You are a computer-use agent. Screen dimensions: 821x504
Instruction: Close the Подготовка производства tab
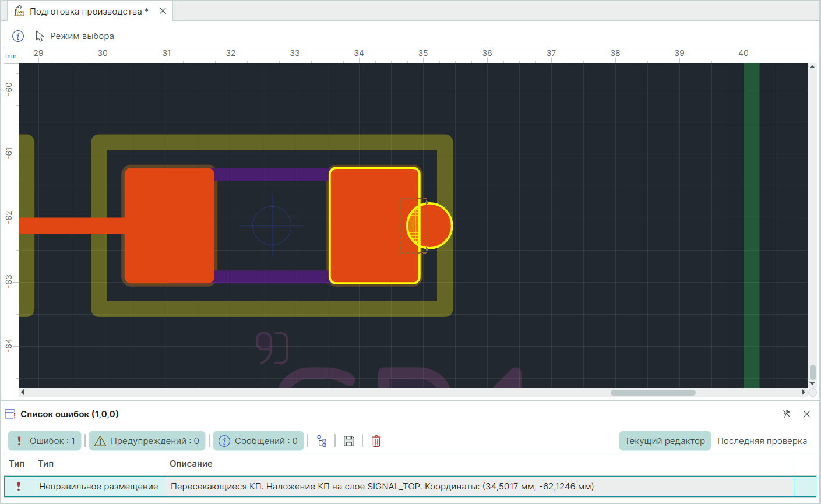[x=163, y=11]
